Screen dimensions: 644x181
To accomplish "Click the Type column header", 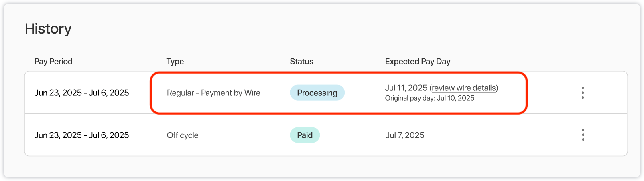I will [175, 62].
